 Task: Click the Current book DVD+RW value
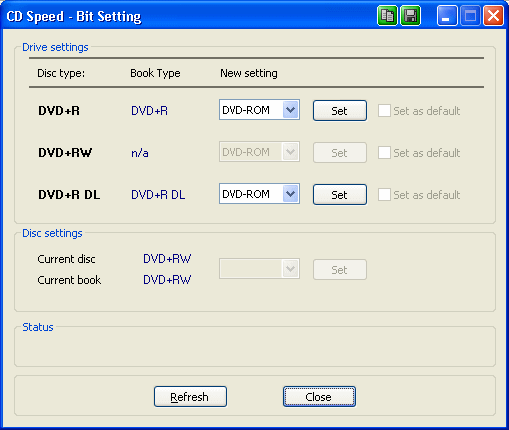tap(167, 280)
